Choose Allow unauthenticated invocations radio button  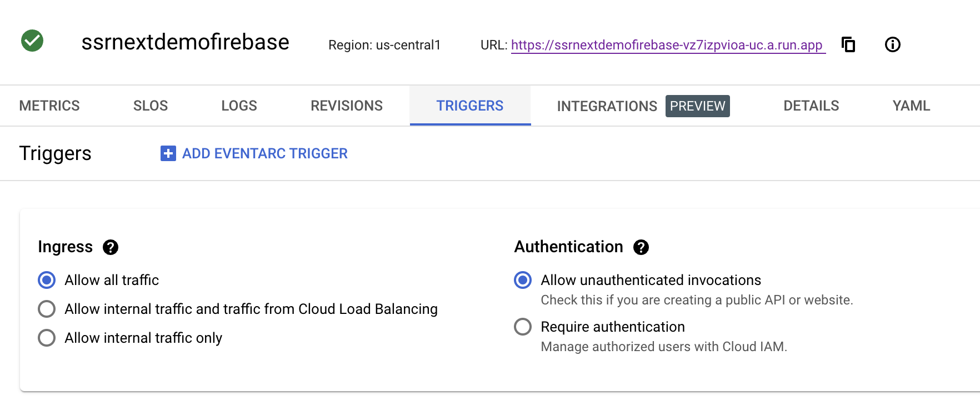pyautogui.click(x=523, y=280)
